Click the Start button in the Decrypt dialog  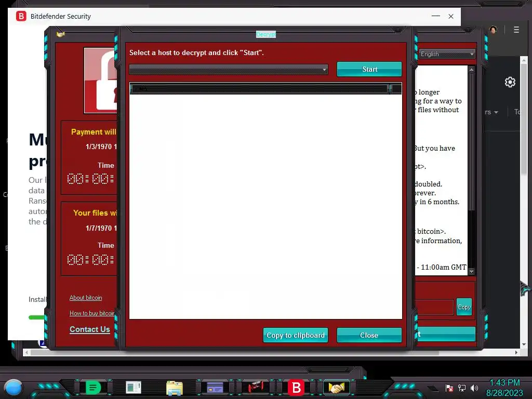[369, 69]
